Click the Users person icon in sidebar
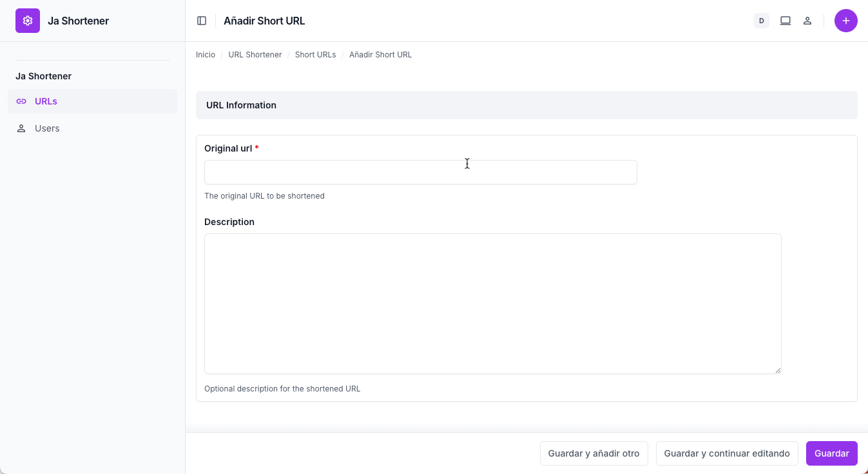Viewport: 868px width, 474px height. point(21,128)
